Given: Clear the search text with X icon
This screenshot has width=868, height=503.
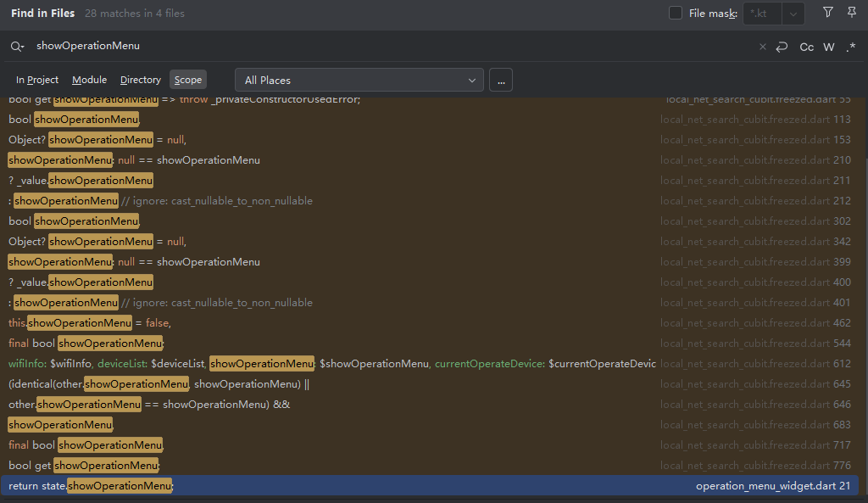Looking at the screenshot, I should click(762, 47).
